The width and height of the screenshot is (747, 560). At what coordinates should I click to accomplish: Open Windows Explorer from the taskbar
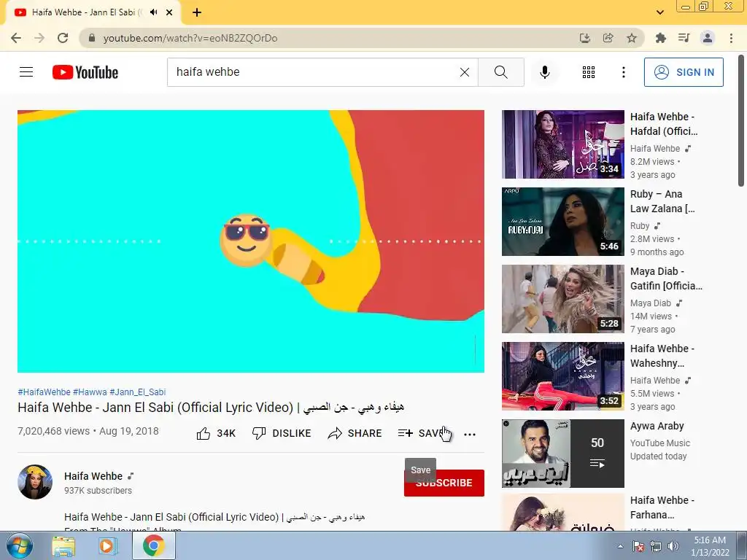tap(63, 546)
